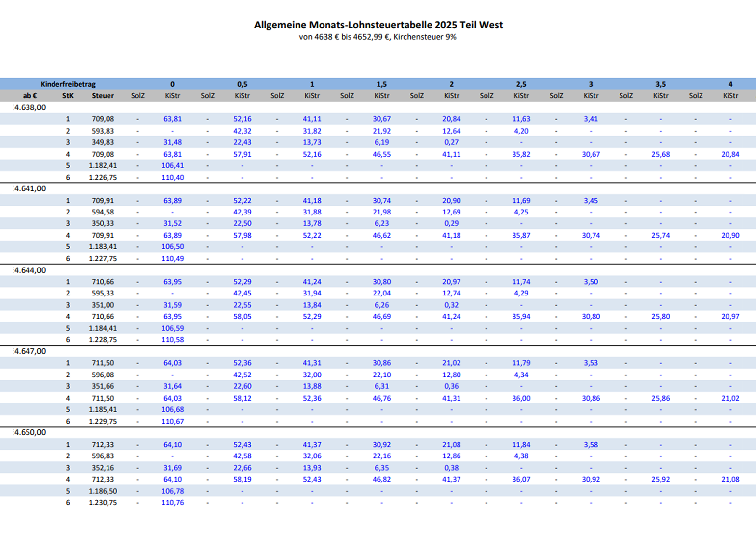The width and height of the screenshot is (756, 536).
Task: Select the salary row label '4.641,00'
Action: click(x=30, y=188)
